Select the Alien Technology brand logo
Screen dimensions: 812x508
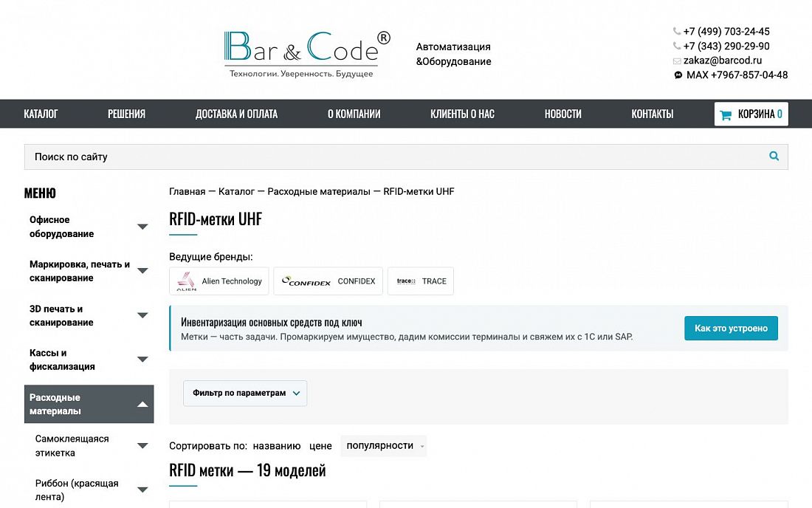pyautogui.click(x=187, y=281)
